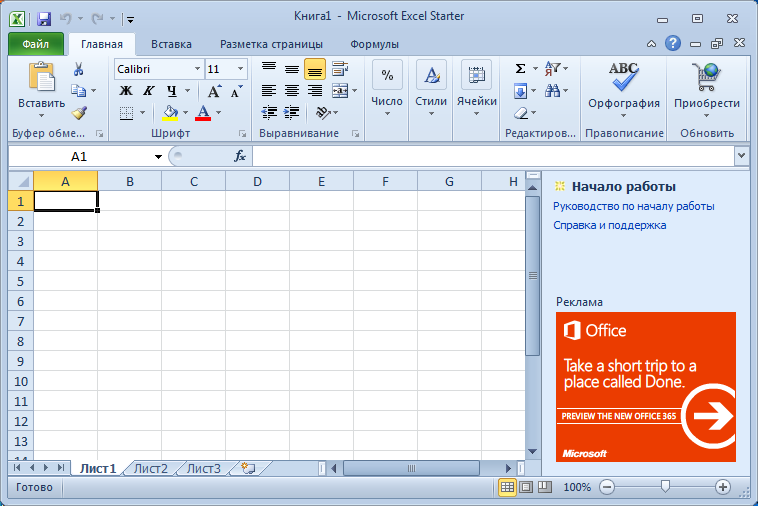The width and height of the screenshot is (758, 506).
Task: Toggle Center text alignment
Action: click(x=292, y=91)
